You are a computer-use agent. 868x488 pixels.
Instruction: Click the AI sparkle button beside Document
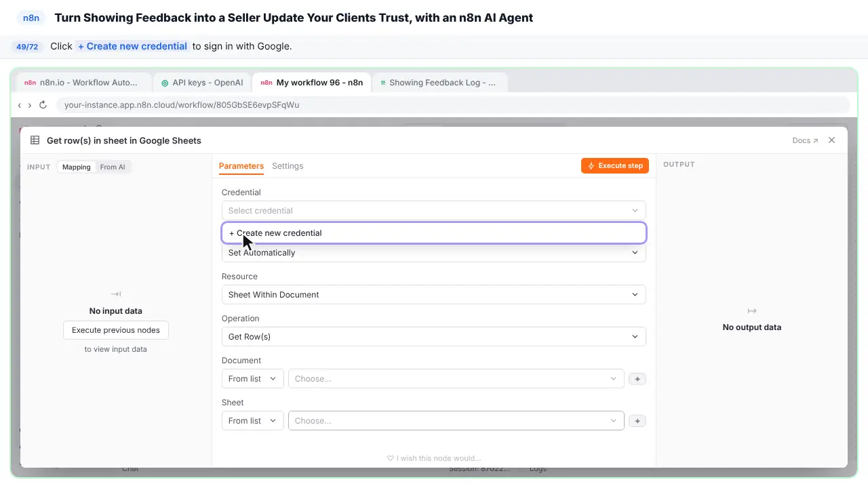click(637, 379)
